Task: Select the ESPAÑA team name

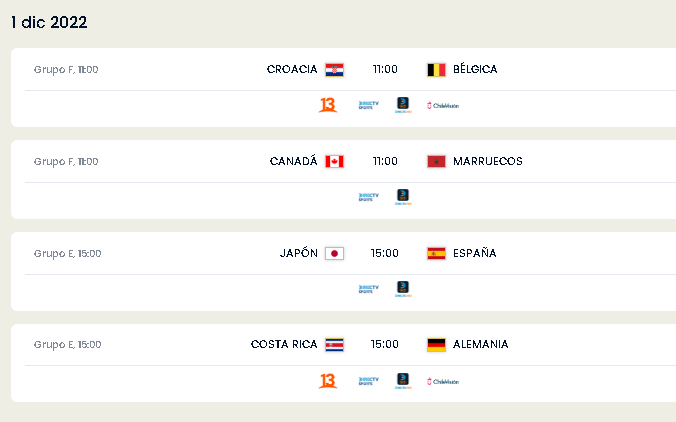Action: [475, 253]
